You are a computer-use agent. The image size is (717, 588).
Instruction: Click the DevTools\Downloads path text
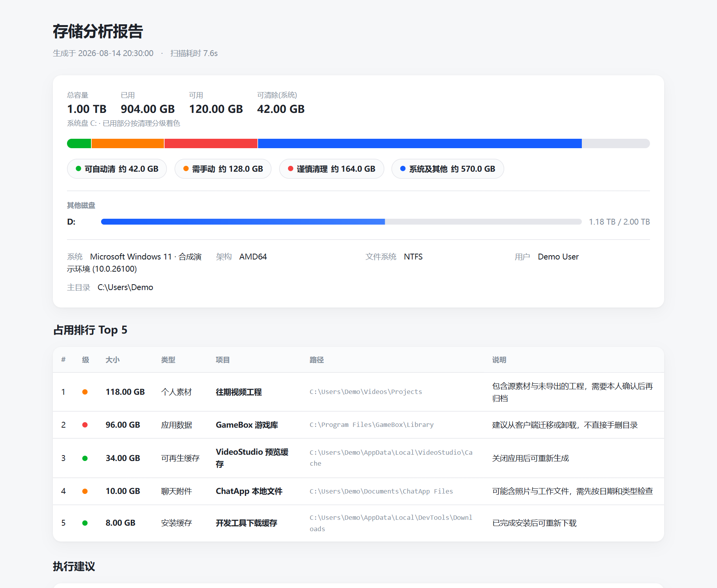click(391, 523)
